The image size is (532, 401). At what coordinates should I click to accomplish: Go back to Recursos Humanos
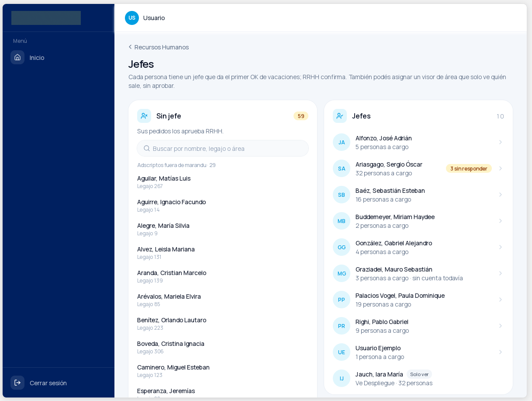coord(159,47)
